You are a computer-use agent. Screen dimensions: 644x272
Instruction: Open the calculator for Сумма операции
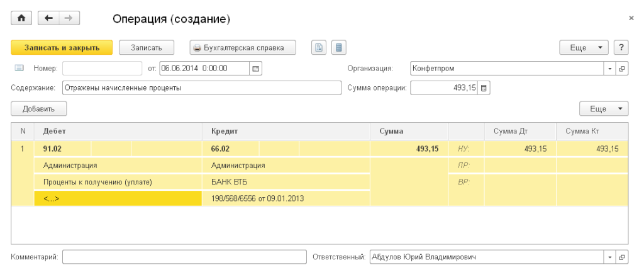(x=484, y=88)
